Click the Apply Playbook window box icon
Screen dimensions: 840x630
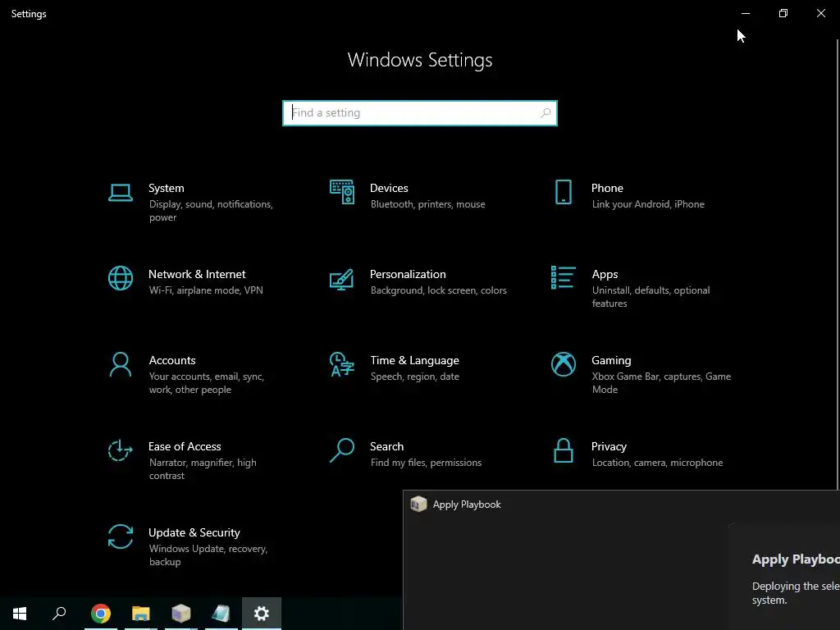click(418, 504)
